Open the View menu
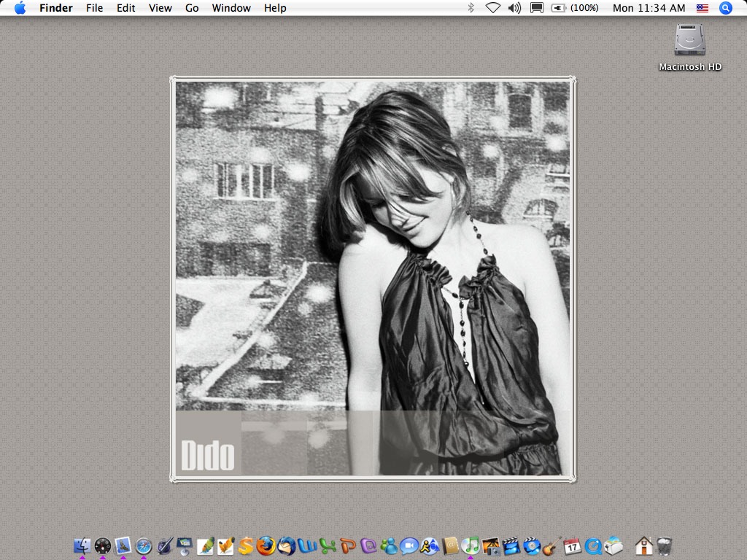This screenshot has height=560, width=747. click(160, 7)
